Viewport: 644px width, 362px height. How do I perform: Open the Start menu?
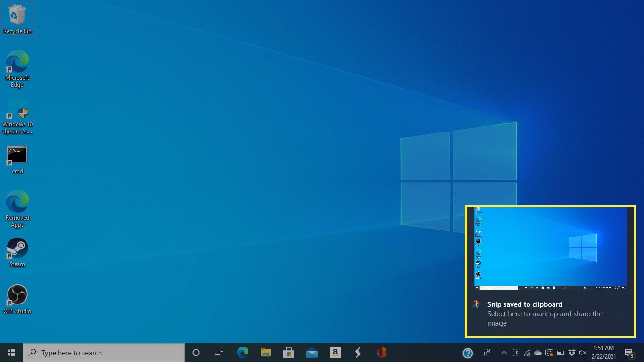pyautogui.click(x=11, y=353)
